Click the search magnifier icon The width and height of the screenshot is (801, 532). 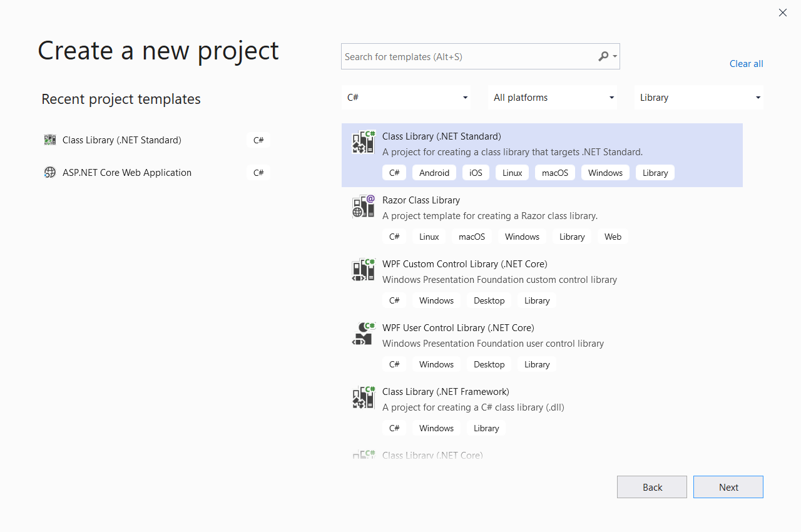pos(601,56)
